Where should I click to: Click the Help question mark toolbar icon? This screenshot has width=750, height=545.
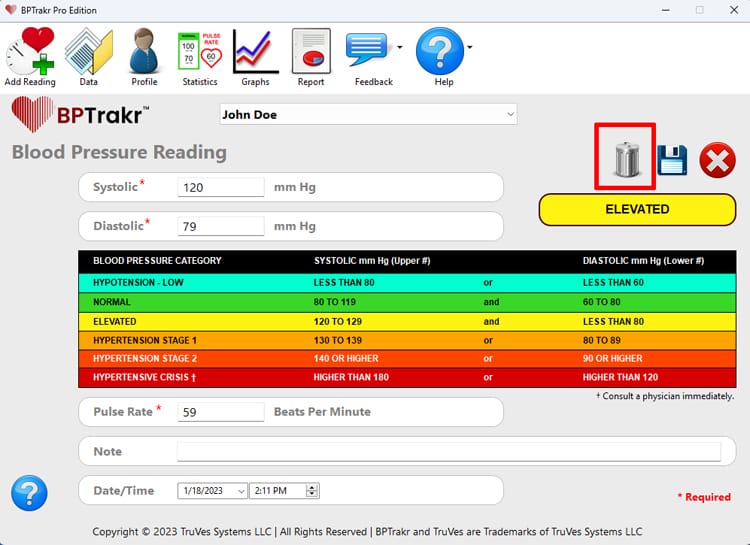439,52
